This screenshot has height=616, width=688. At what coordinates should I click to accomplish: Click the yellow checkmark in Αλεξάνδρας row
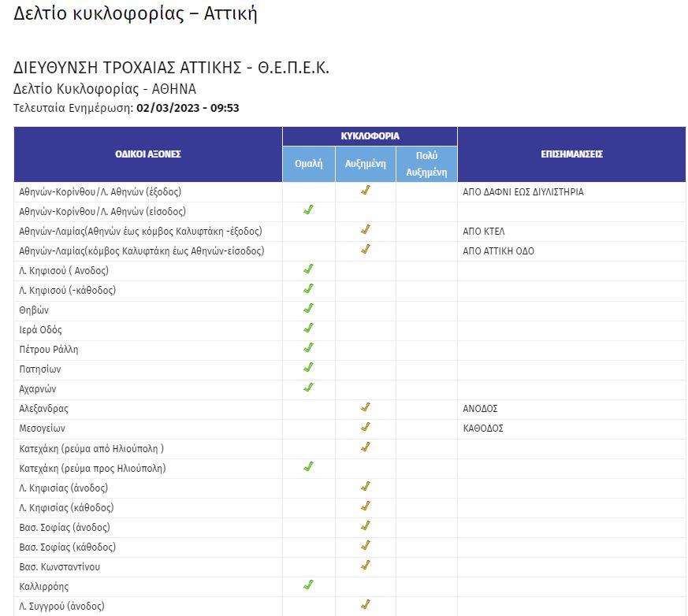coord(365,408)
